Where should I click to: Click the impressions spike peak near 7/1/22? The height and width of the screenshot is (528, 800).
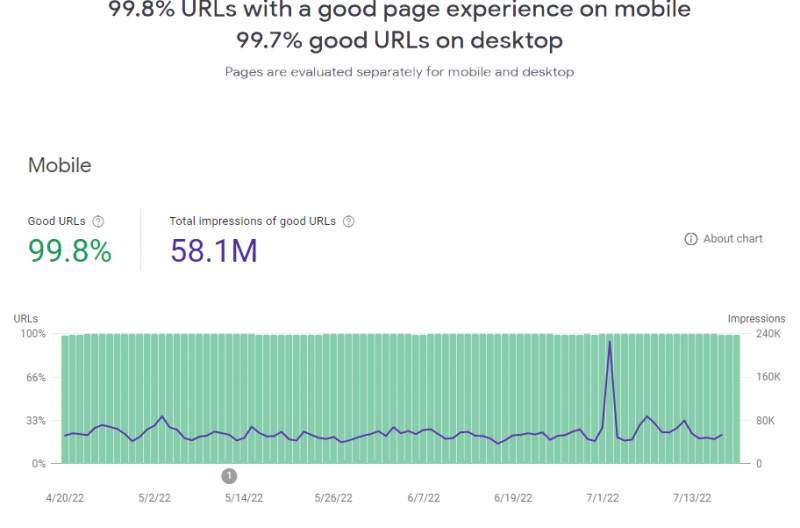(610, 342)
